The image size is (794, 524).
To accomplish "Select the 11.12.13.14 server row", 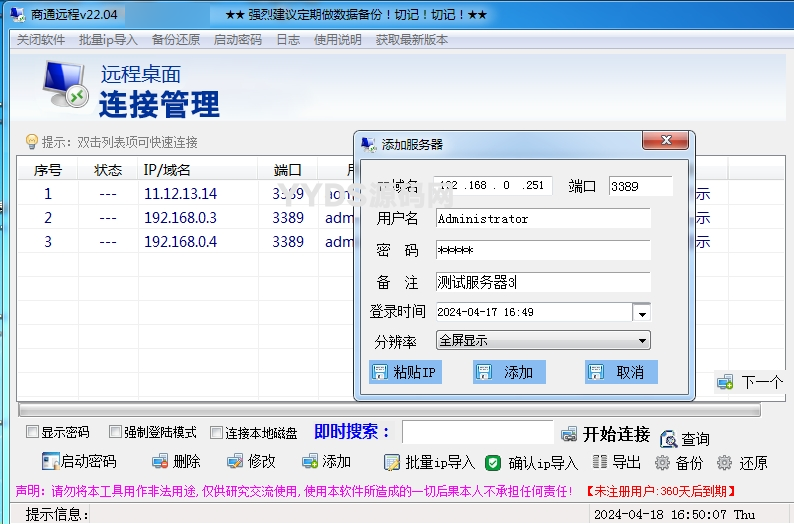I will (x=180, y=194).
